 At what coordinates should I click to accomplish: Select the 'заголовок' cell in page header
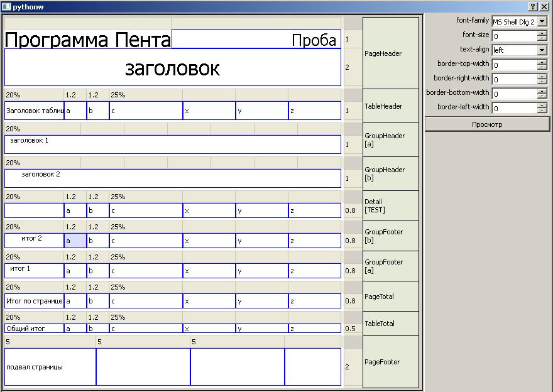tap(173, 68)
